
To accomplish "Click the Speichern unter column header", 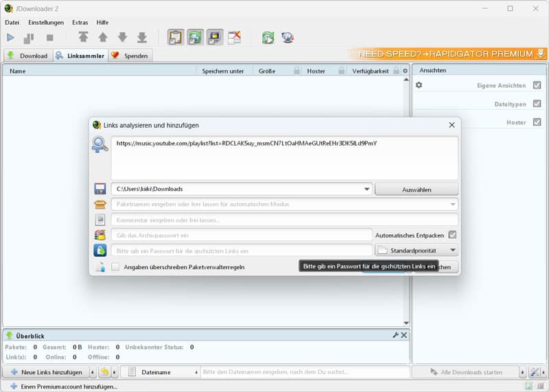I will [x=222, y=71].
